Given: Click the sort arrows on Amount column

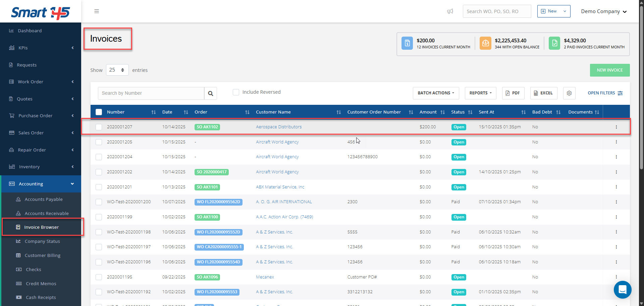Looking at the screenshot, I should point(442,112).
